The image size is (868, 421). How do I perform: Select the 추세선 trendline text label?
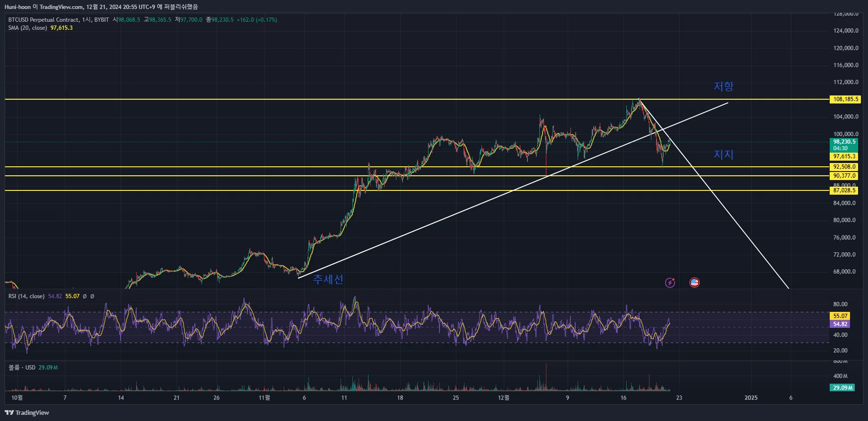coord(328,279)
